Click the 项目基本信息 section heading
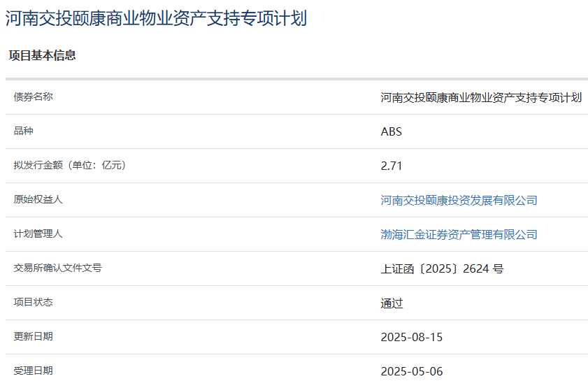The image size is (588, 388). tap(42, 56)
